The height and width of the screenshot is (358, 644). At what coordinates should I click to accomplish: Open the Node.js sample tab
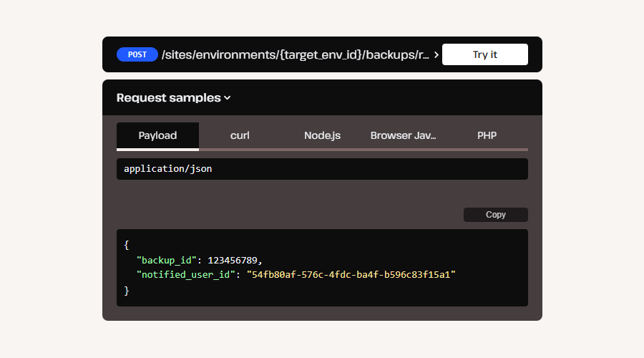(322, 135)
